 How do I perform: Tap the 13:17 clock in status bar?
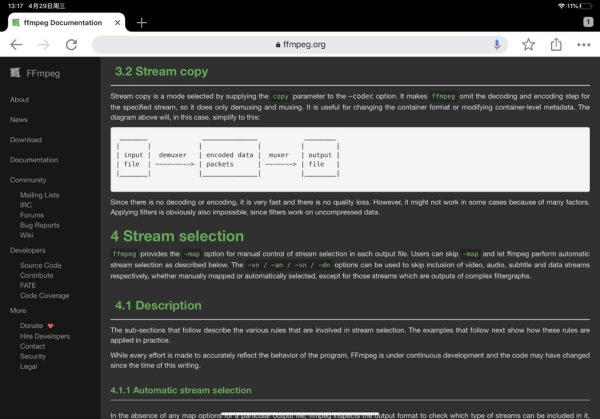point(15,6)
